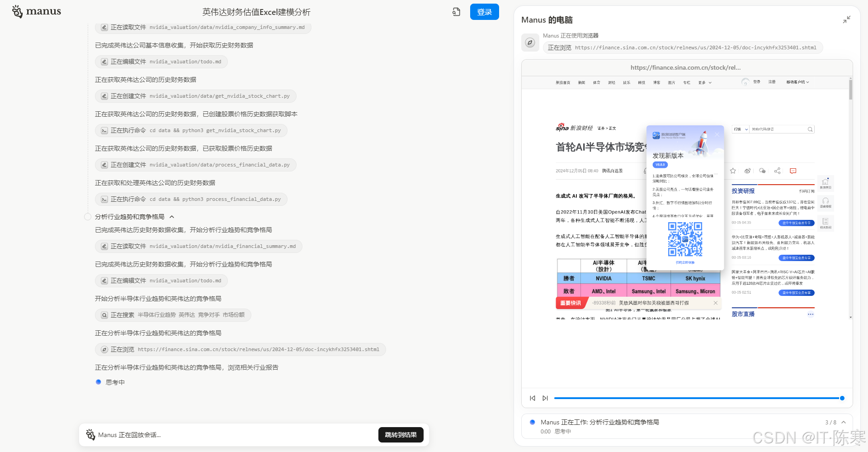Go to 新浪首页 in the Sina nav bar

563,82
